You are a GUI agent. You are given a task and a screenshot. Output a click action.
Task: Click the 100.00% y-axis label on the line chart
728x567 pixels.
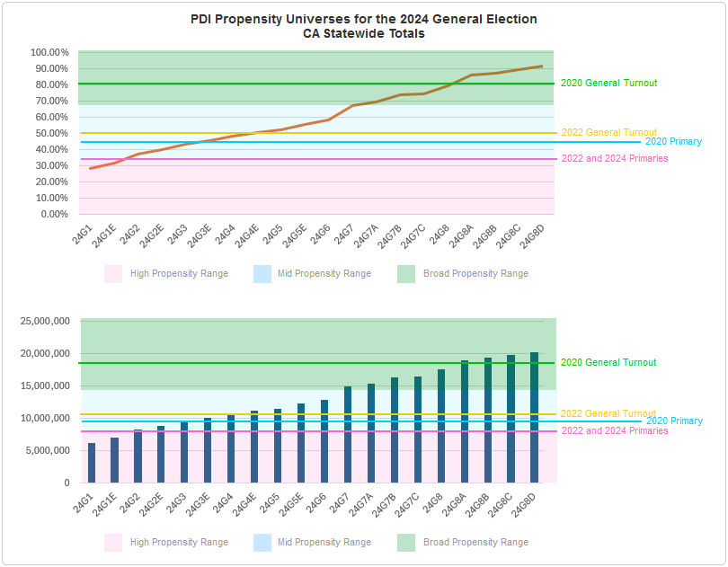[50, 52]
